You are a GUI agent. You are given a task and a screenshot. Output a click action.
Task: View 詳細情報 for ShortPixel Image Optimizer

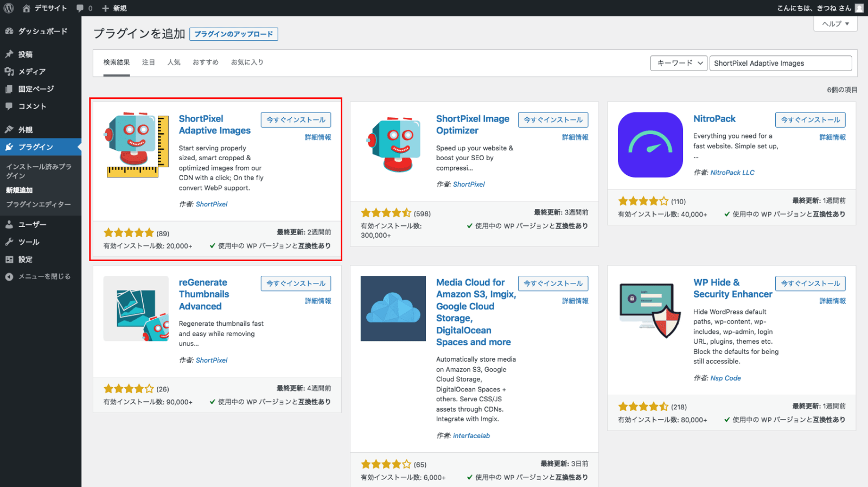(575, 137)
